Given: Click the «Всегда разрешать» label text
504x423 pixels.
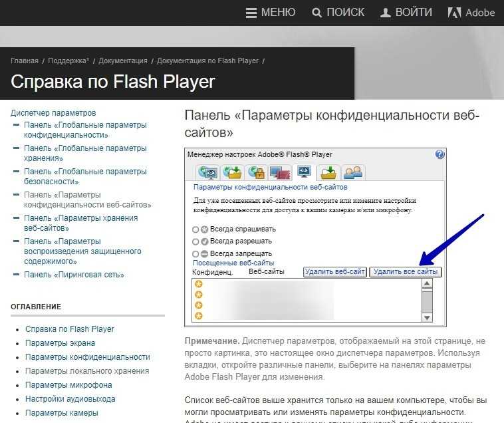Looking at the screenshot, I should 241,241.
